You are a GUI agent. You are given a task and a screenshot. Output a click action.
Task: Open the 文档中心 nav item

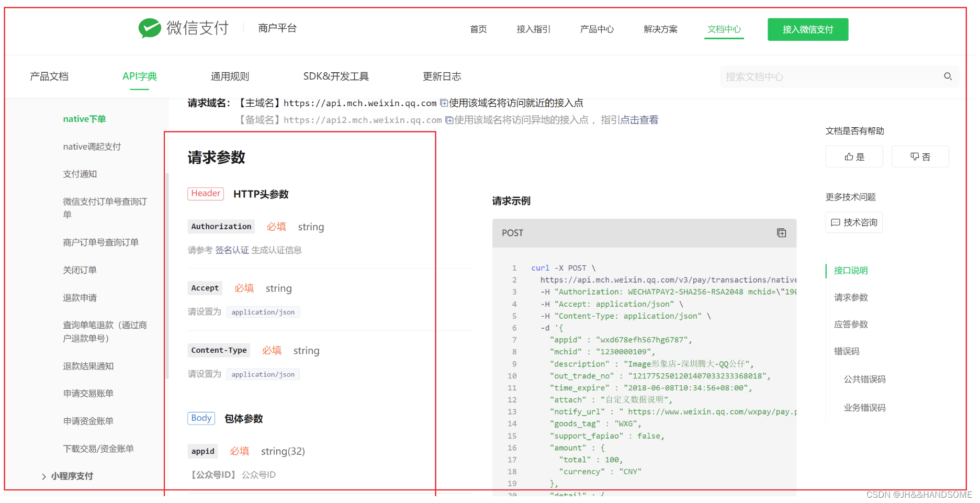pyautogui.click(x=724, y=29)
